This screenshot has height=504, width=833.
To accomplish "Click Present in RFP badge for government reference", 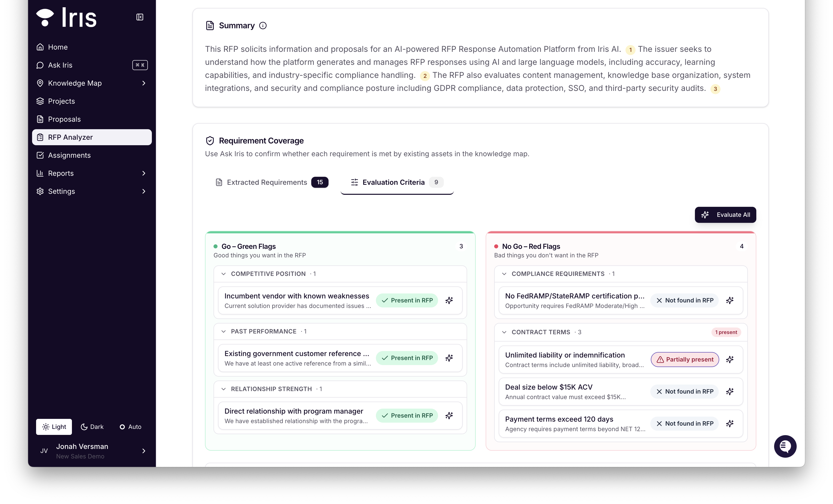I will pyautogui.click(x=407, y=358).
